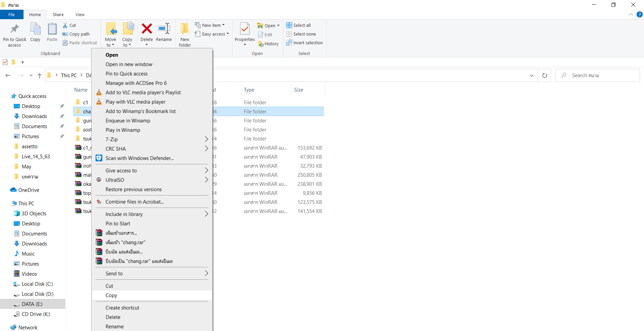Image resolution: width=644 pixels, height=331 pixels.
Task: Click the blue Help question mark icon
Action: pyautogui.click(x=640, y=14)
